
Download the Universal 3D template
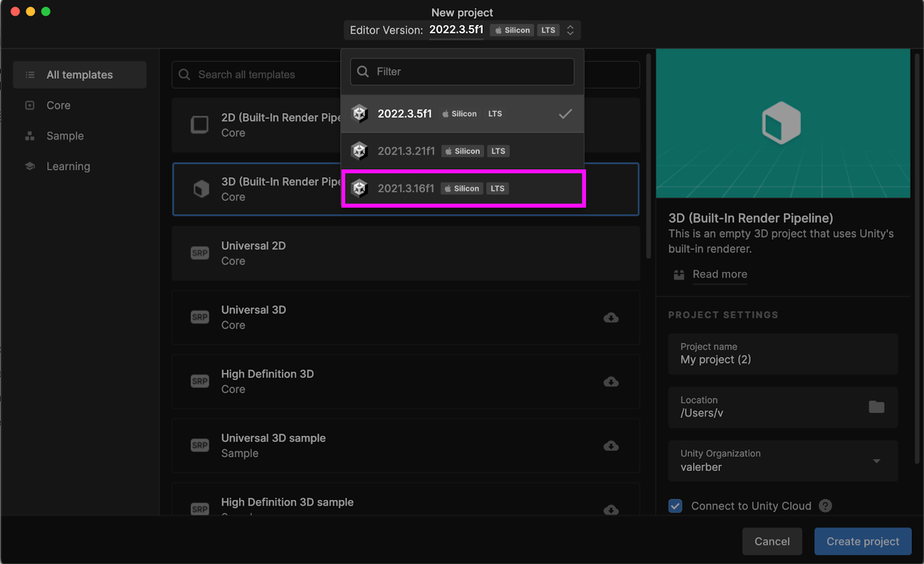611,318
